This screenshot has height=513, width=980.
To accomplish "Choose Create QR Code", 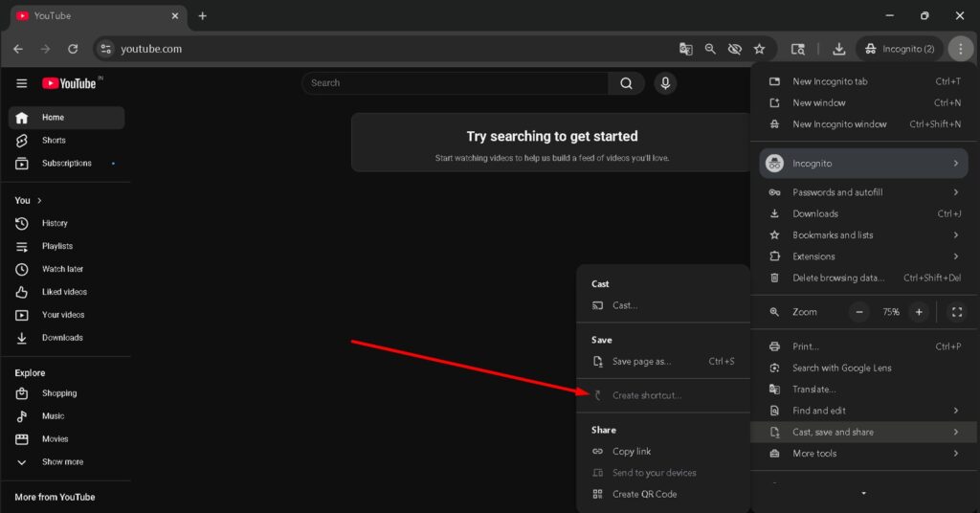I will 663,494.
